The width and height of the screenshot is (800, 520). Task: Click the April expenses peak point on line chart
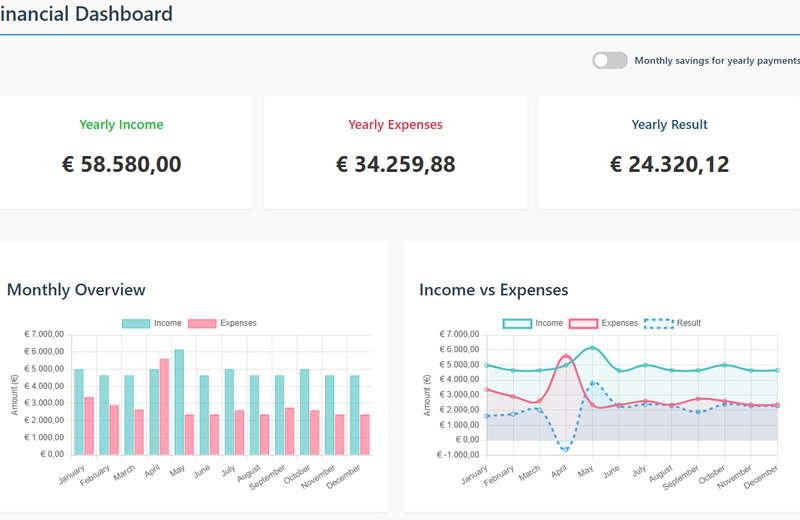566,356
